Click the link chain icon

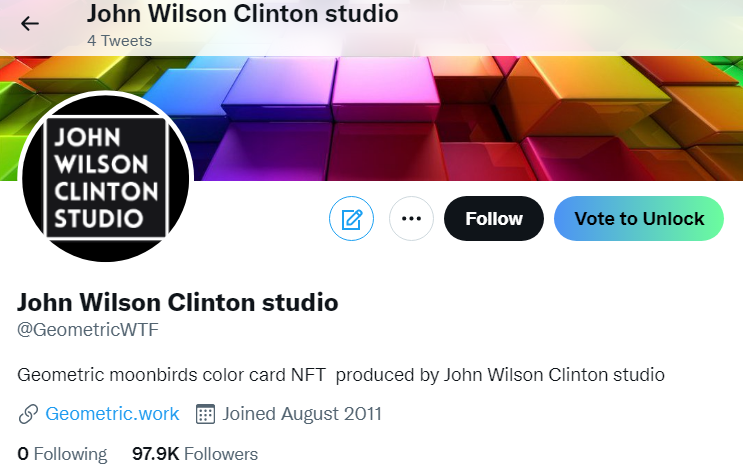(28, 413)
